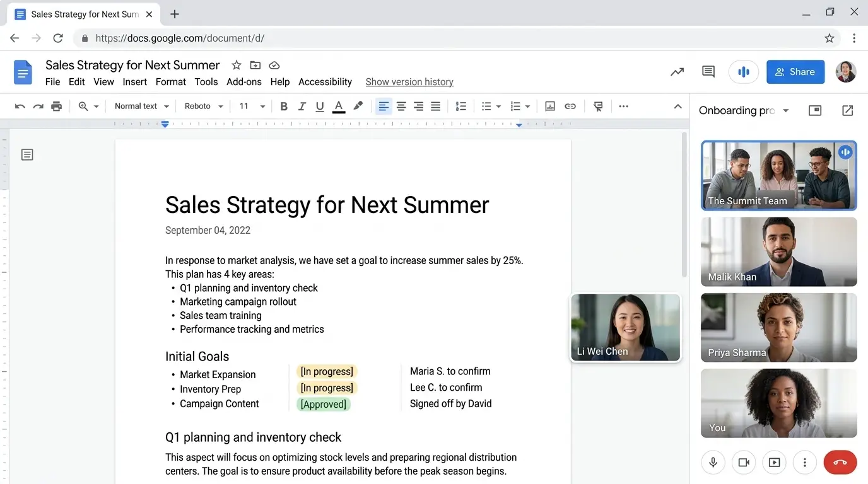Insert a link with chain icon

(x=570, y=107)
